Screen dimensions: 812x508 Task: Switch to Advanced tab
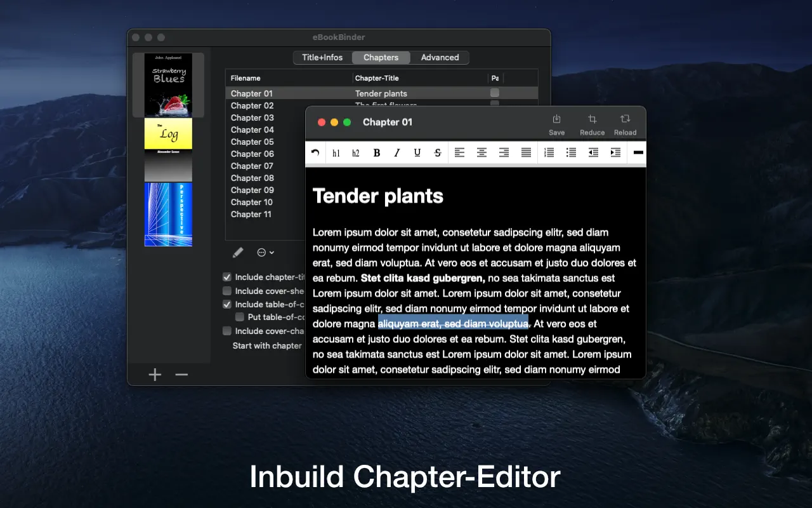(440, 57)
